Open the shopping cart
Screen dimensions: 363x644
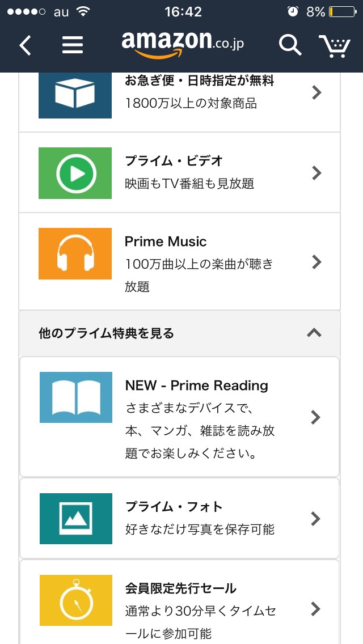click(334, 46)
